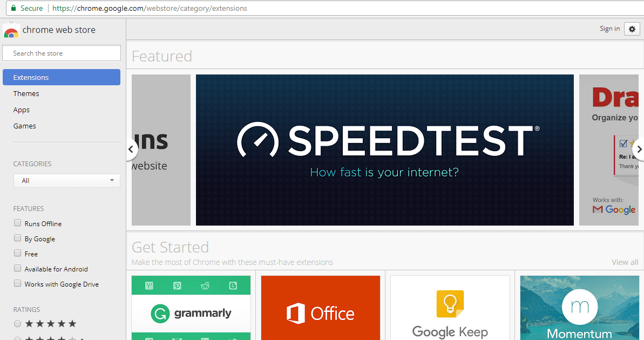Click the Momentum m circle icon
Image resolution: width=644 pixels, height=340 pixels.
[x=580, y=307]
